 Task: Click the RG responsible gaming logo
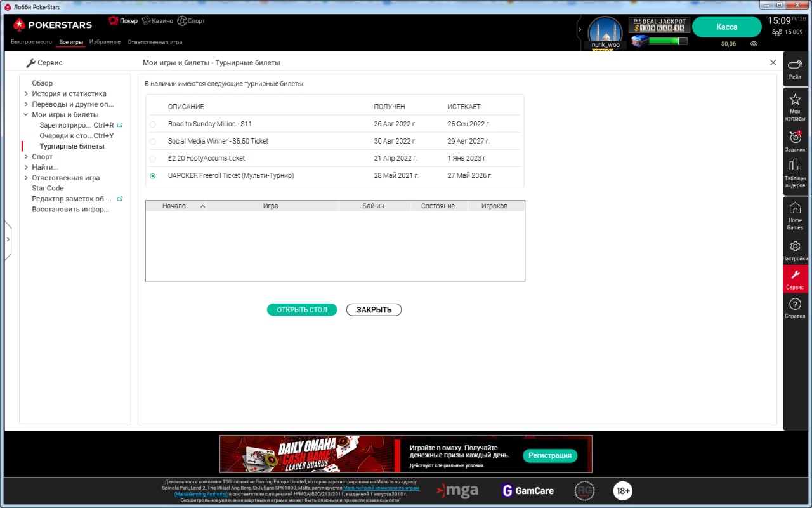(584, 491)
